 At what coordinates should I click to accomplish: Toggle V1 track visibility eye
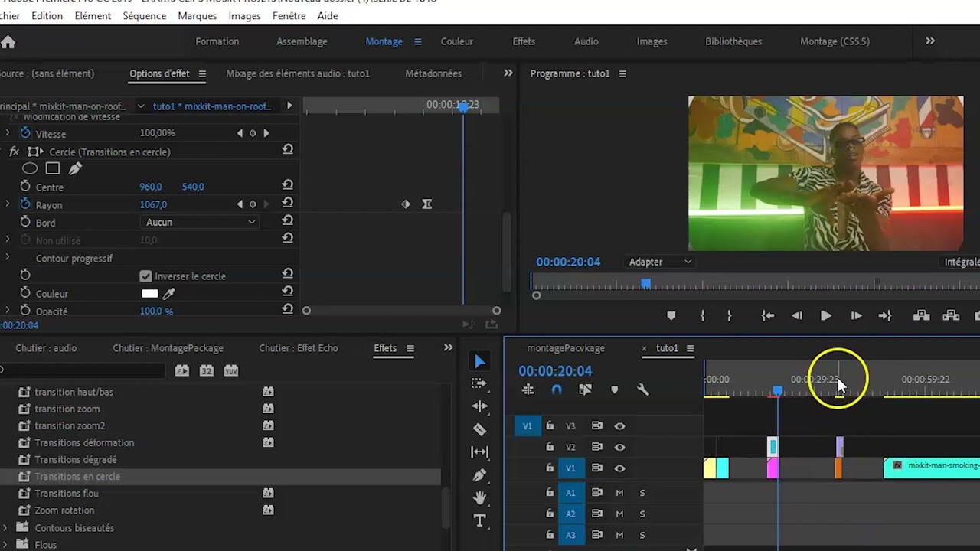(x=619, y=468)
